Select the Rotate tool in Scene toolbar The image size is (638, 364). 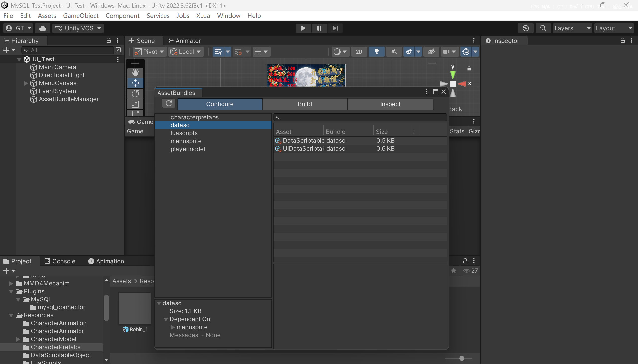click(135, 94)
